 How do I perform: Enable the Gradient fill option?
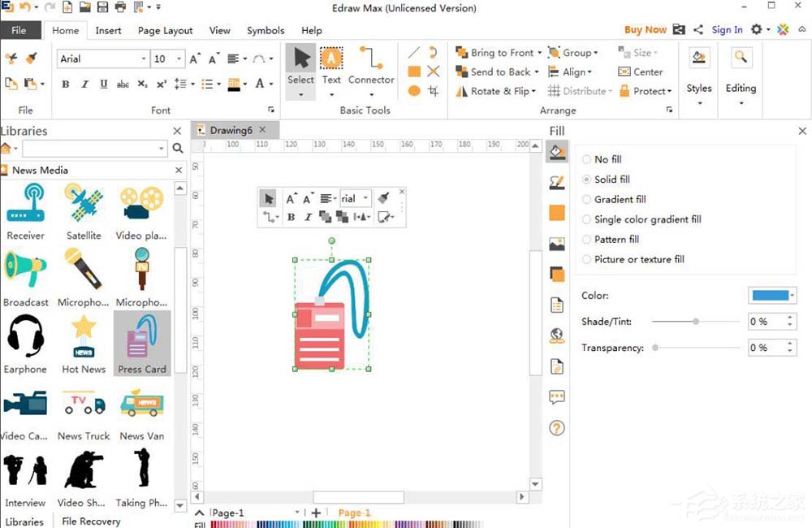(587, 199)
